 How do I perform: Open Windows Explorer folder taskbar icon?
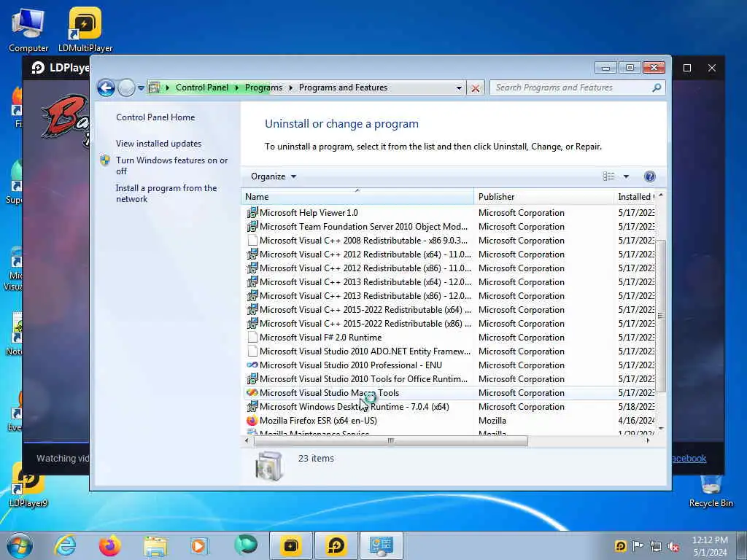click(x=155, y=545)
